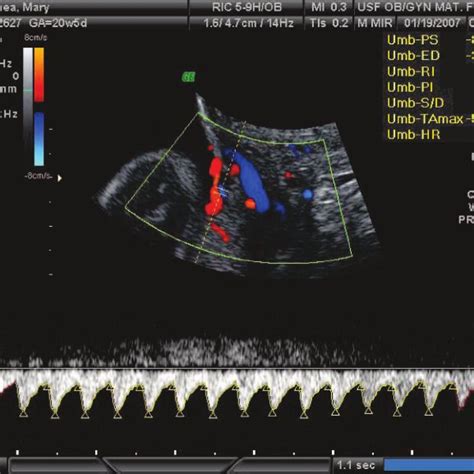The width and height of the screenshot is (474, 474).
Task: Click the spectral Doppler baseline
Action: [x=237, y=369]
